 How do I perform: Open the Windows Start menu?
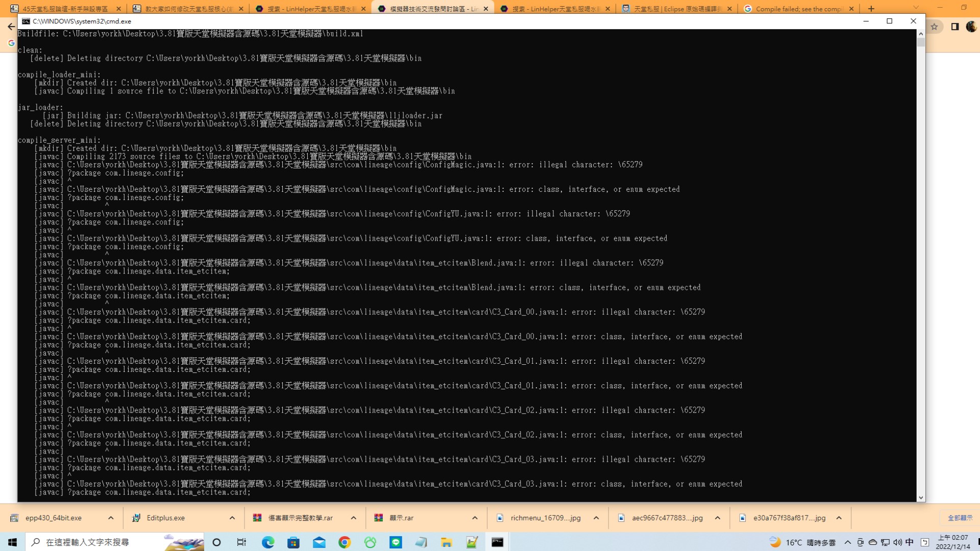pyautogui.click(x=12, y=542)
